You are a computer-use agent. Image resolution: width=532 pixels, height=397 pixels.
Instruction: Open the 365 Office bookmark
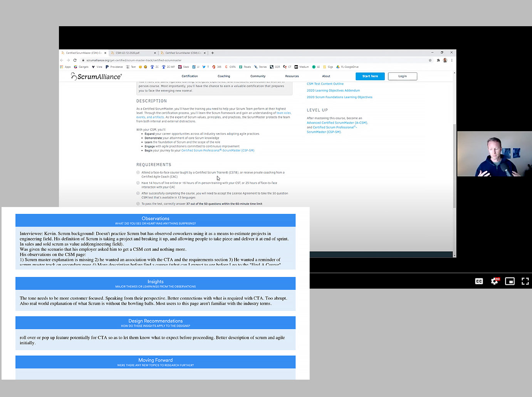217,67
